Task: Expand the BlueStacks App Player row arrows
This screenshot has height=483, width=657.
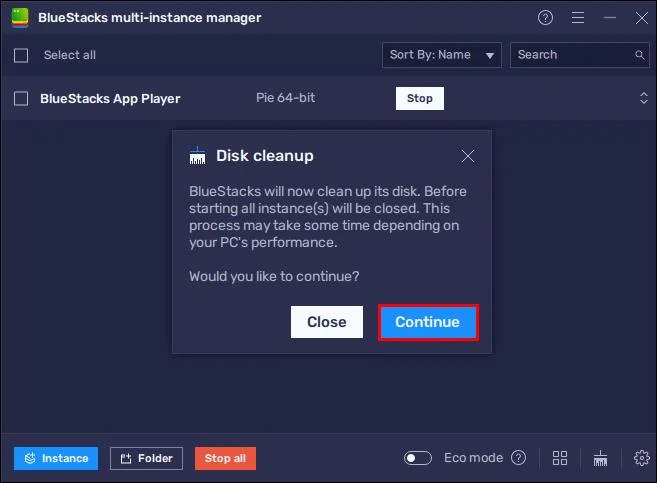Action: (x=644, y=98)
